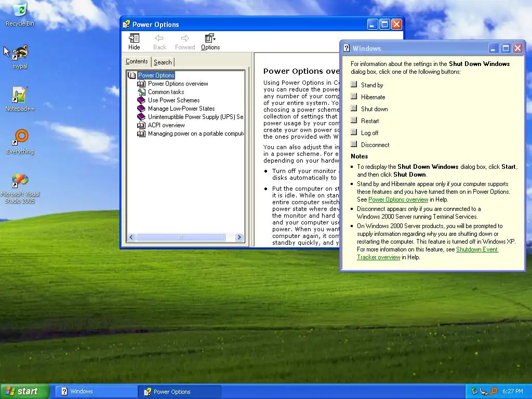This screenshot has height=399, width=532.
Task: Click the Power Options title bar icon
Action: point(126,24)
